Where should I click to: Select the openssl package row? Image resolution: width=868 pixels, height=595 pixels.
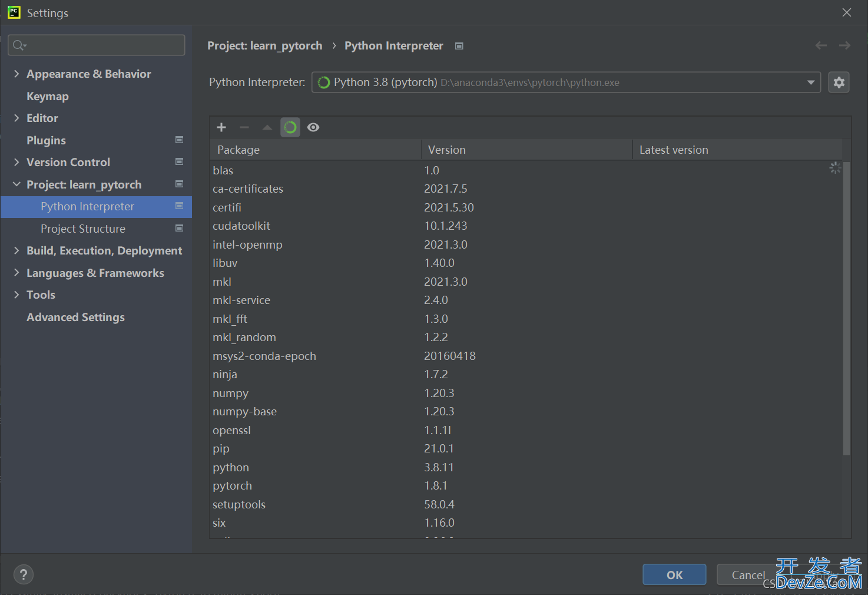[x=526, y=430]
